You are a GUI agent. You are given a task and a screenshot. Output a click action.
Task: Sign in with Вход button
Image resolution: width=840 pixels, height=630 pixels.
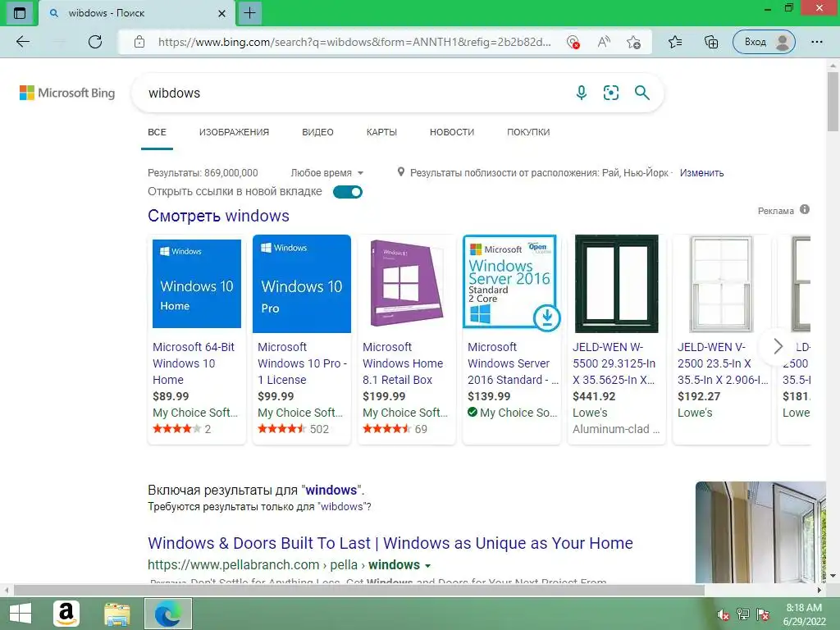pos(764,42)
